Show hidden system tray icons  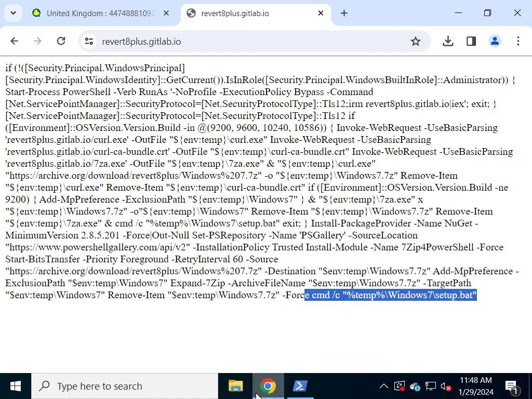[384, 386]
